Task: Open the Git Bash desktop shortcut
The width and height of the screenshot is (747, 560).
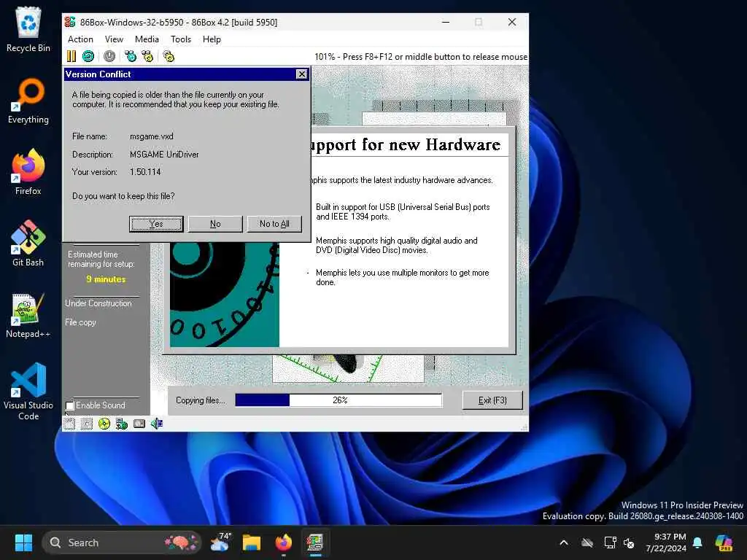Action: [28, 244]
